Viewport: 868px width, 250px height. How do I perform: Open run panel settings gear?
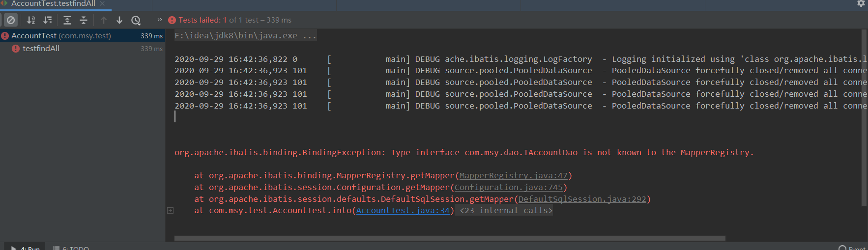point(861,3)
